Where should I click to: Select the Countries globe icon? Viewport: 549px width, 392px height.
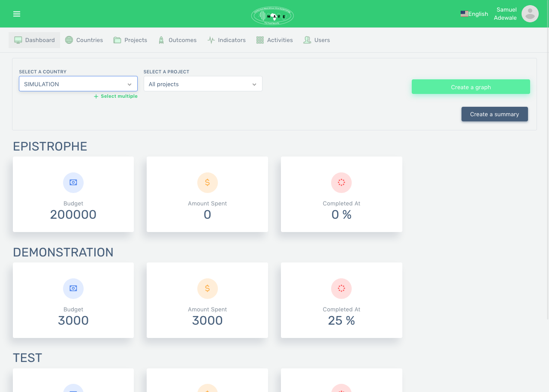pyautogui.click(x=69, y=39)
